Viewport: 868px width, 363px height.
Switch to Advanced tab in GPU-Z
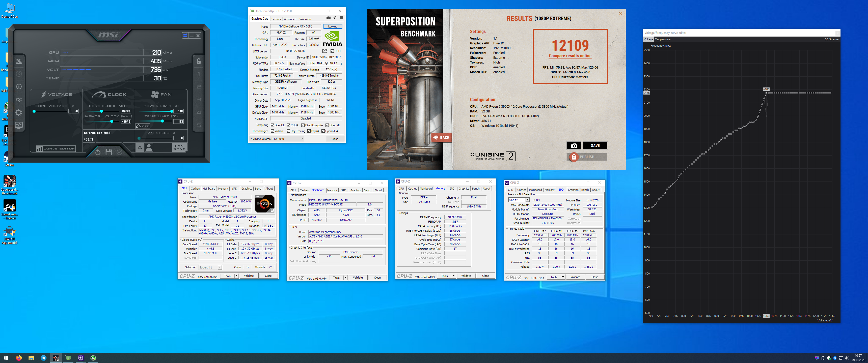point(290,19)
